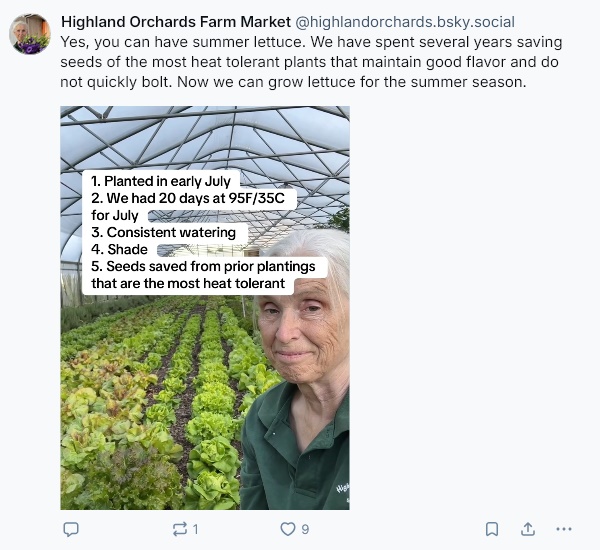Click the "We had 20 days at 95F/35C" caption
This screenshot has height=550, width=600.
[x=190, y=198]
